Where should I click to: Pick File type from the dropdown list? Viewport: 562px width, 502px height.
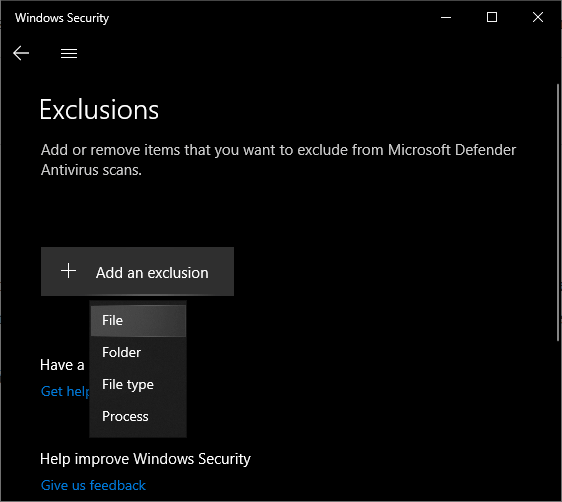138,384
